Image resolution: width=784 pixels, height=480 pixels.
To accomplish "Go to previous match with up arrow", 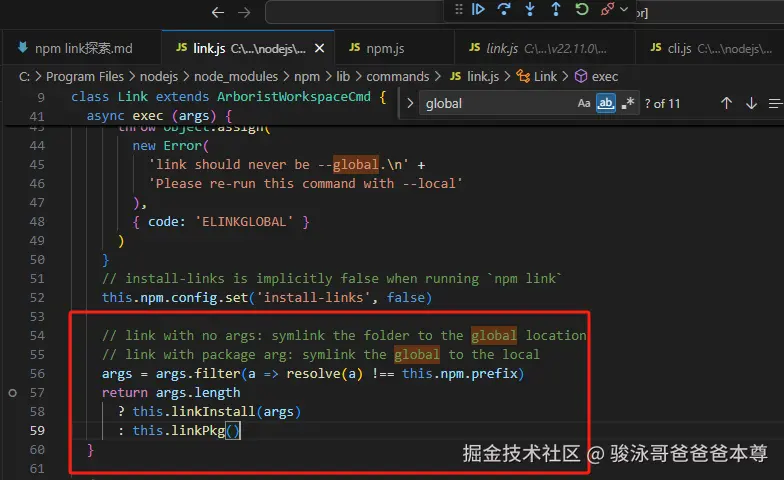I will [726, 104].
